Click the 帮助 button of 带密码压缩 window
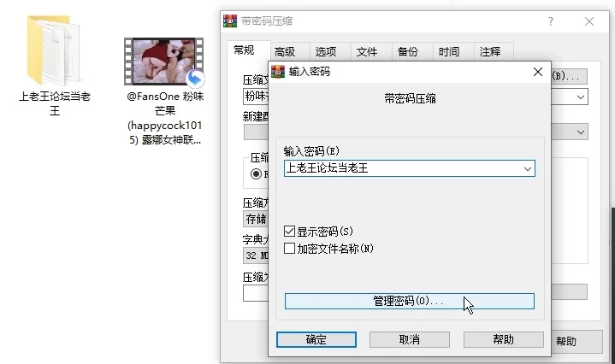This screenshot has height=364, width=615. 577,341
